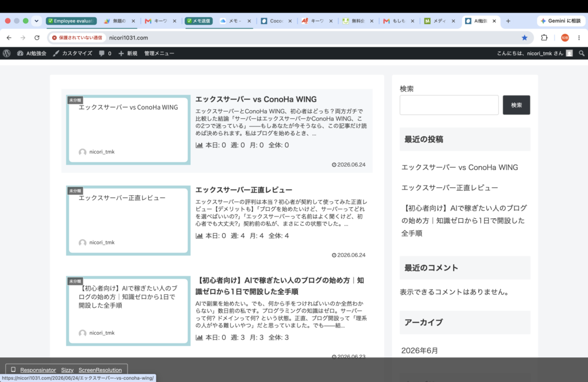
Task: Click thumbnail of 【初心者向け】AIで稼ぎたい post
Action: [128, 311]
